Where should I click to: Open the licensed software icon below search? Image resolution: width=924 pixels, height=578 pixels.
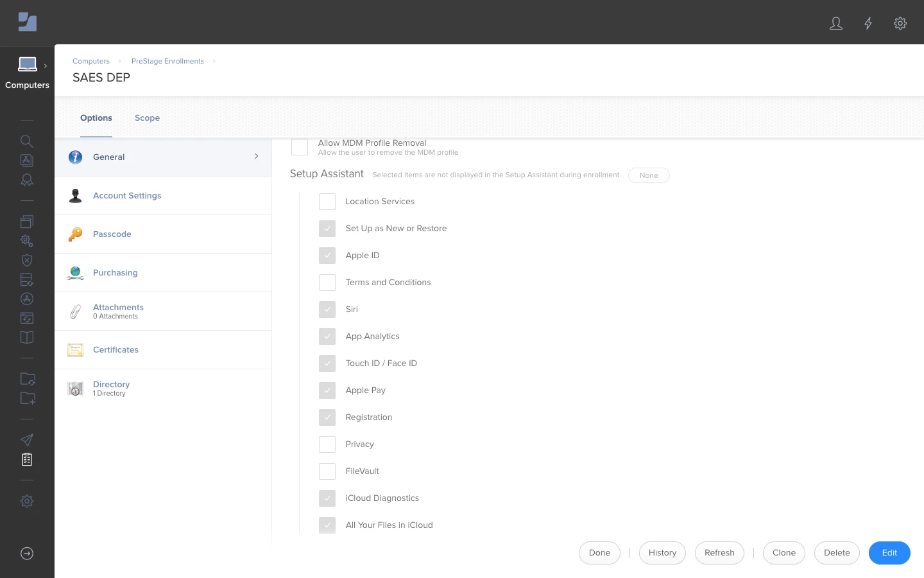coord(27,161)
